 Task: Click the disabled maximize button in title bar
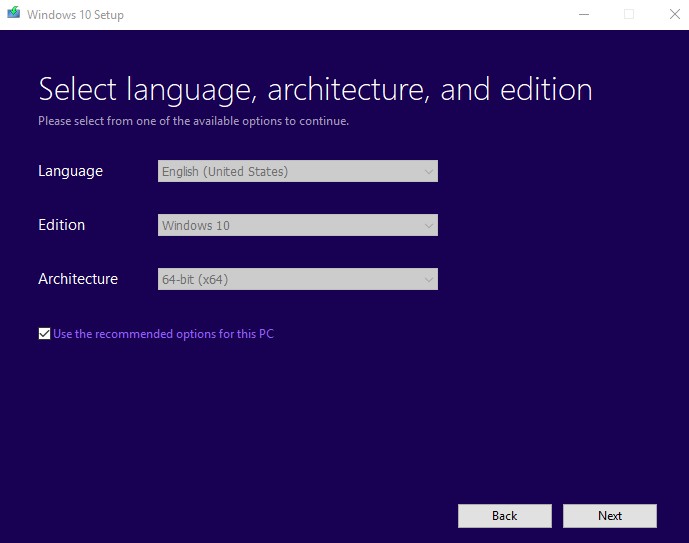pos(629,14)
